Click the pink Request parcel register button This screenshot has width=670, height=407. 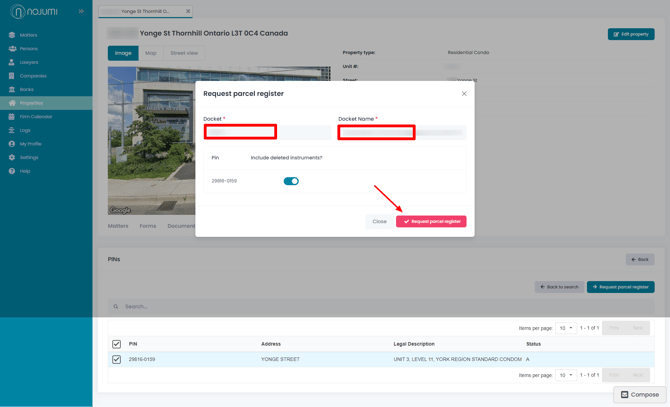coord(431,221)
